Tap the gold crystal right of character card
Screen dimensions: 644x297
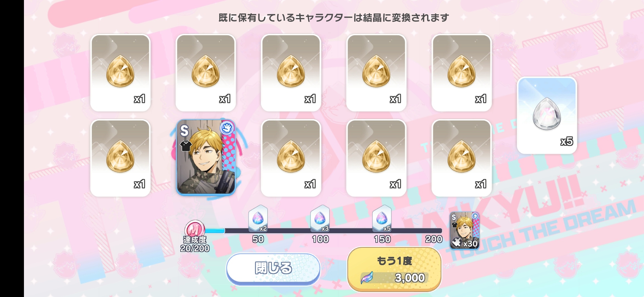(x=291, y=158)
